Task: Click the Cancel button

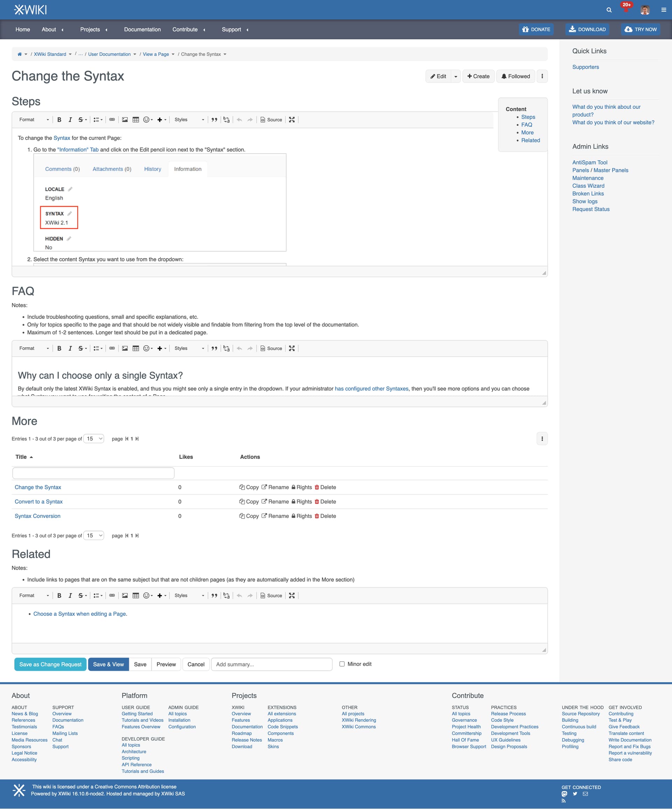Action: click(196, 664)
